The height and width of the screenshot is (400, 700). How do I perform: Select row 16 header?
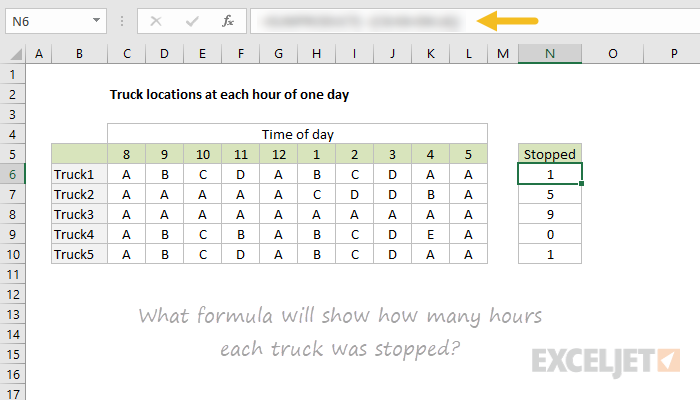point(12,374)
